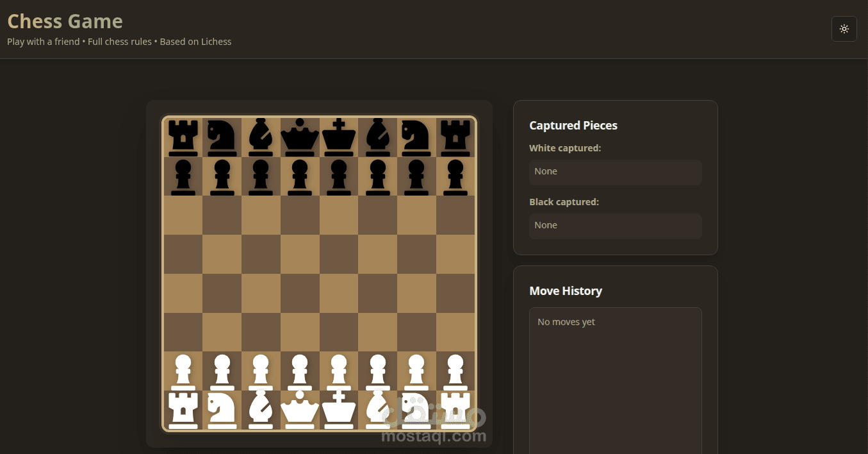868x454 pixels.
Task: Select the black pawn on d7
Action: (x=300, y=176)
